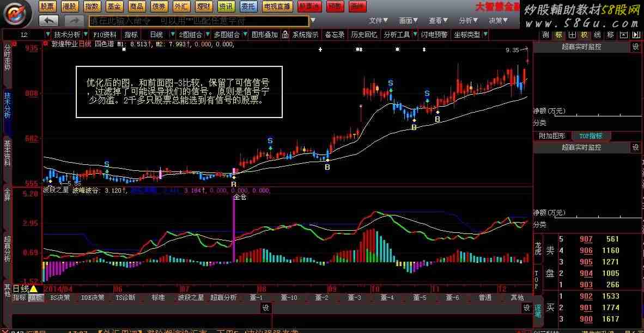644x333 pixels.
Task: Expand the 日线 period dropdown
Action: coord(173,35)
